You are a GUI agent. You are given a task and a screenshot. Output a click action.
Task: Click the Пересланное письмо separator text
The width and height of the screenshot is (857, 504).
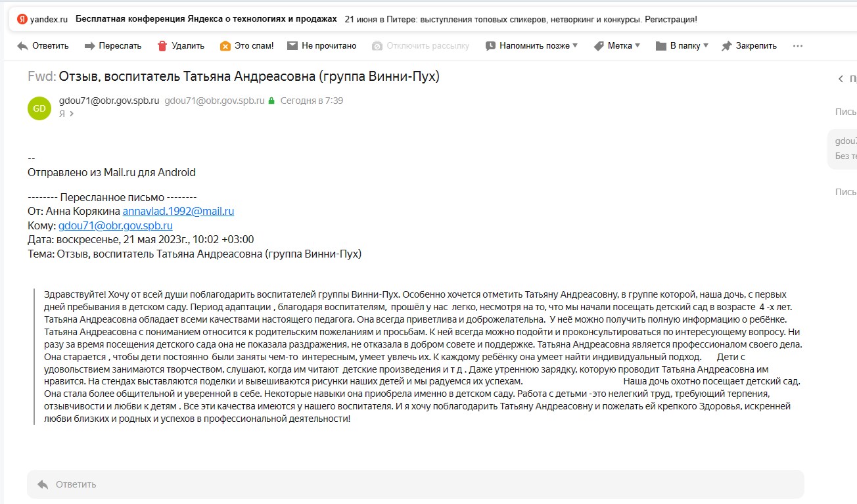112,197
